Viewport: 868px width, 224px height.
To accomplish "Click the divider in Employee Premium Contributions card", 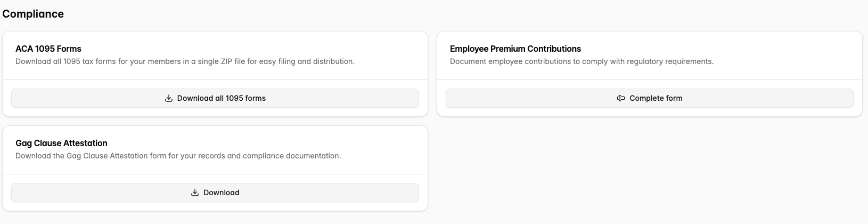I will click(x=649, y=80).
